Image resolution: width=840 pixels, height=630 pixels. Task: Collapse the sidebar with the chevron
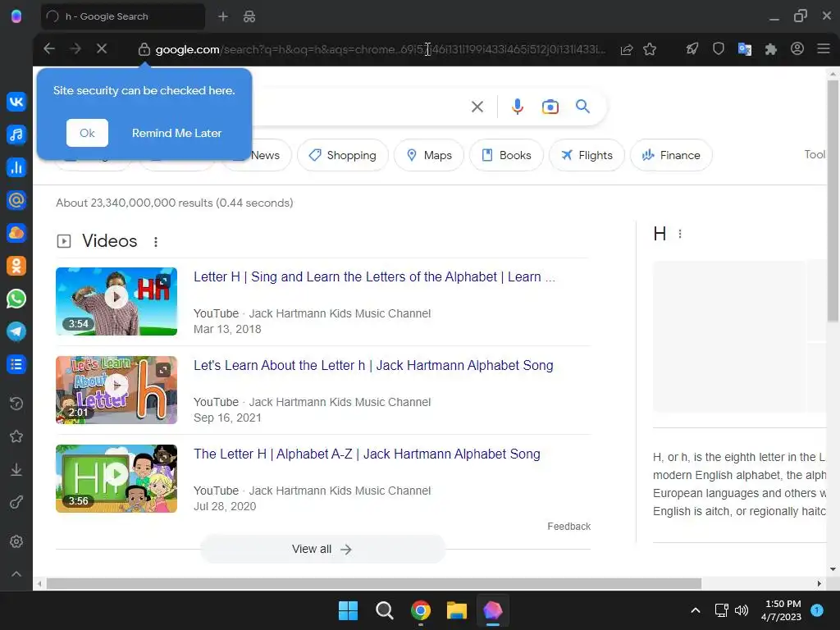click(x=16, y=573)
